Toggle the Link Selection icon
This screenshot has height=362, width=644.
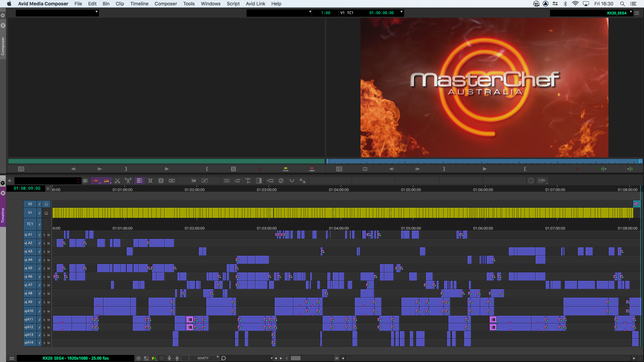tap(139, 181)
